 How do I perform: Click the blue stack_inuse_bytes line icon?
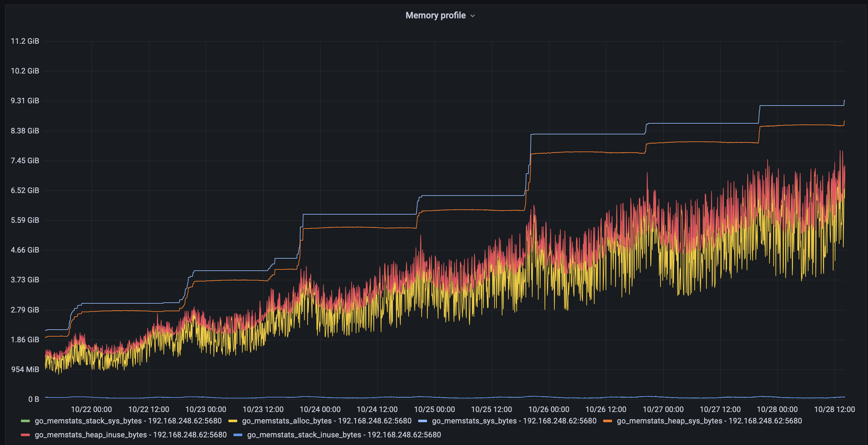point(239,435)
